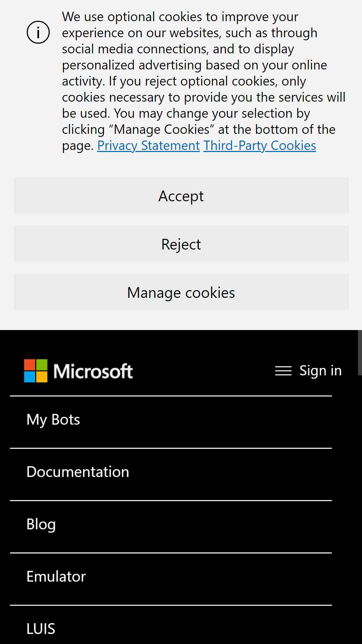362x644 pixels.
Task: Follow the Third-Party Cookies link
Action: pyautogui.click(x=260, y=146)
